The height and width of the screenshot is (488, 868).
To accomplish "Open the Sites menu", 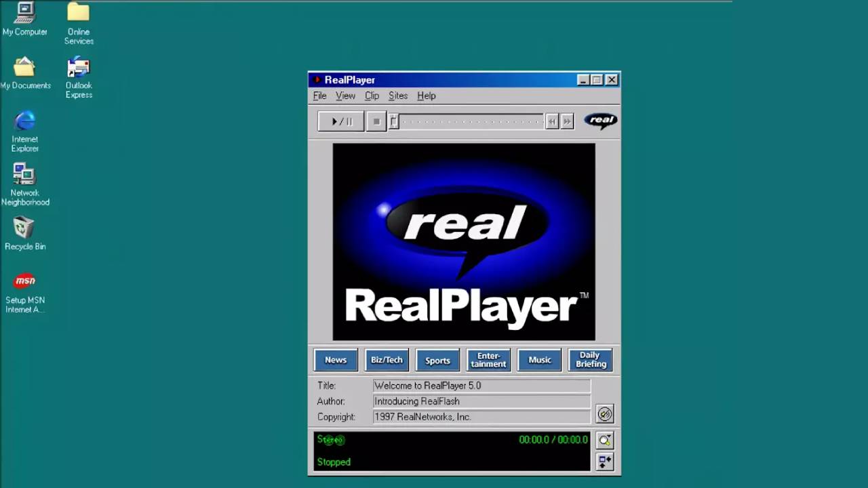I will point(397,96).
